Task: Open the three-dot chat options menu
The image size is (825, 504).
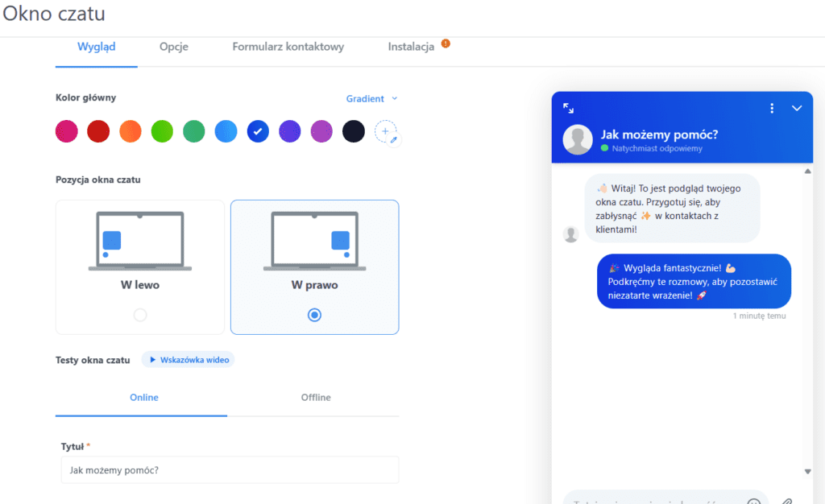Action: 772,108
